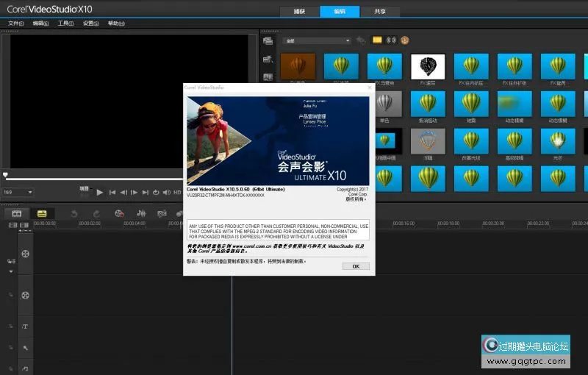
Task: Click OK in the About dialog
Action: [356, 266]
